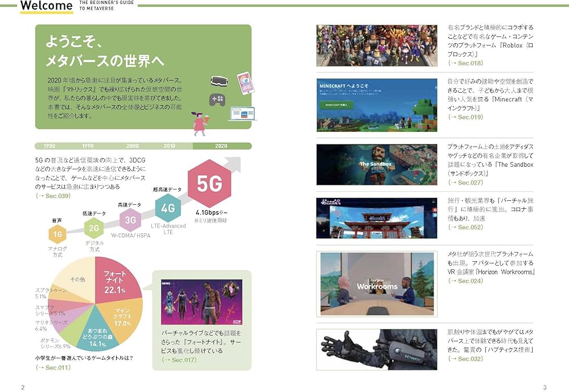Screen dimensions: 569x392
Task: Click the 2020 timeline segment
Action: click(222, 146)
